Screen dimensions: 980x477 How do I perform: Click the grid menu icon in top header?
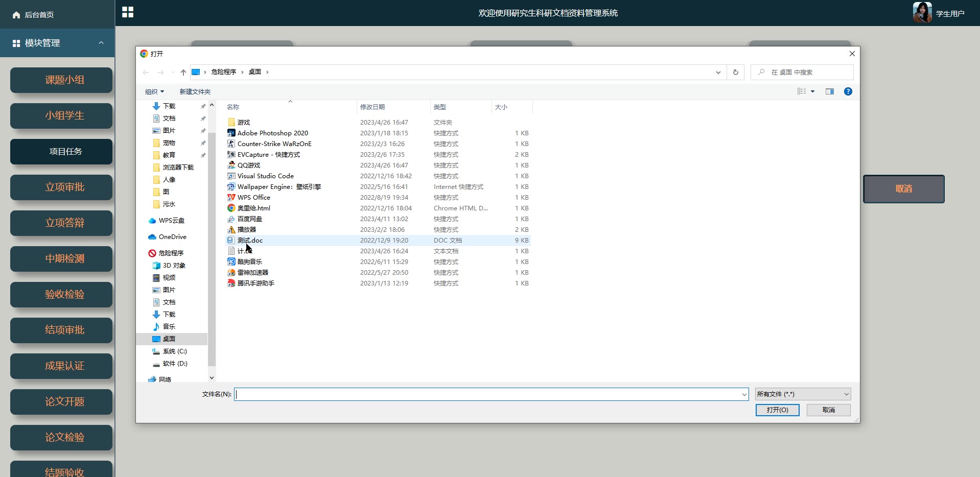coord(128,12)
